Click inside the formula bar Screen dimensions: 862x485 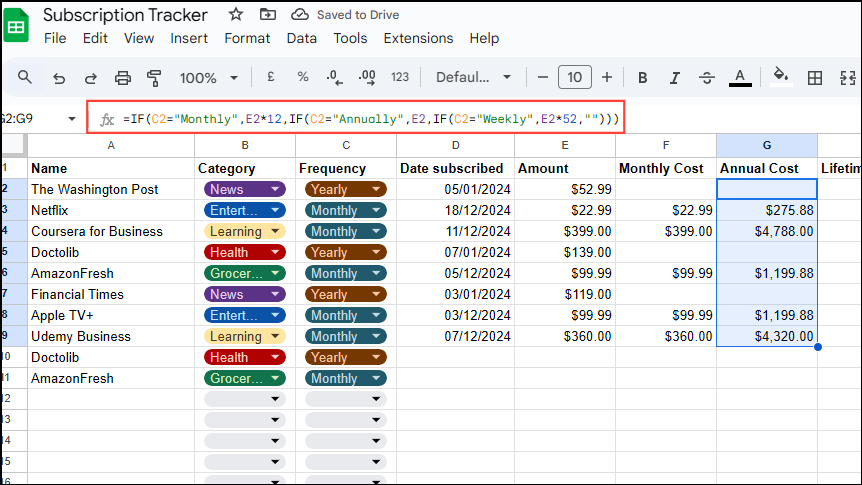click(x=356, y=117)
